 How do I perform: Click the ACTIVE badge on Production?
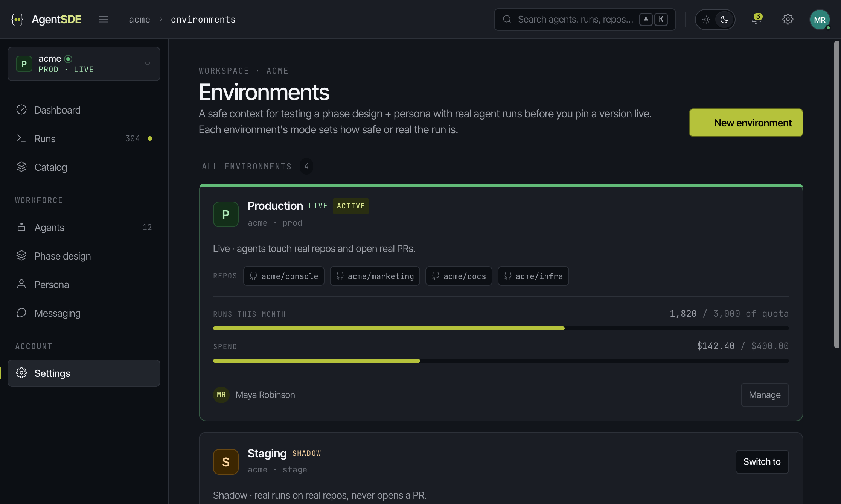click(350, 206)
